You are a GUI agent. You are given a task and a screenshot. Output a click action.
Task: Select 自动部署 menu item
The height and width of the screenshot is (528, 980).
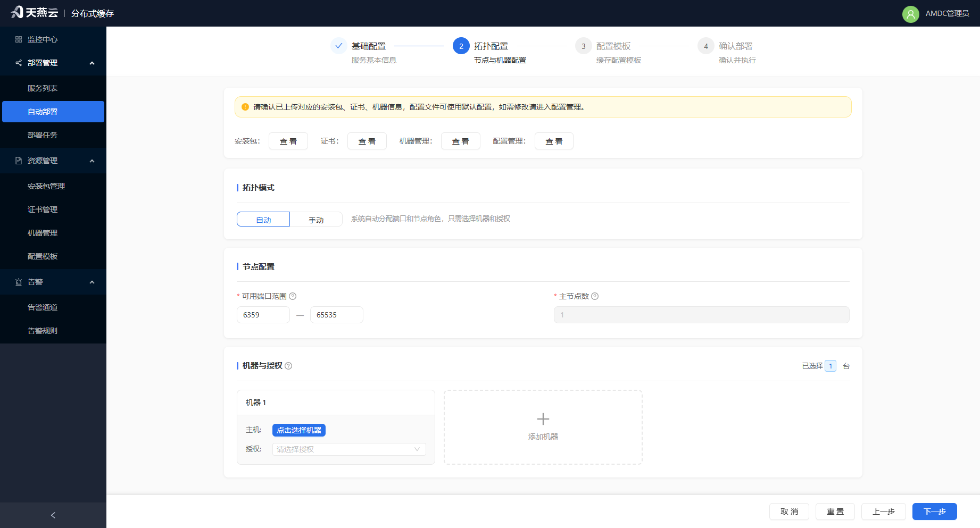53,112
